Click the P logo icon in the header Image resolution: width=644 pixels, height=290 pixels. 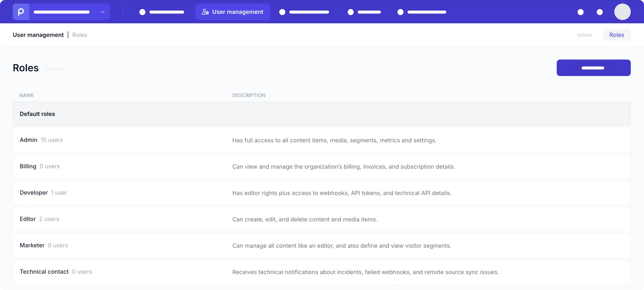tap(21, 12)
